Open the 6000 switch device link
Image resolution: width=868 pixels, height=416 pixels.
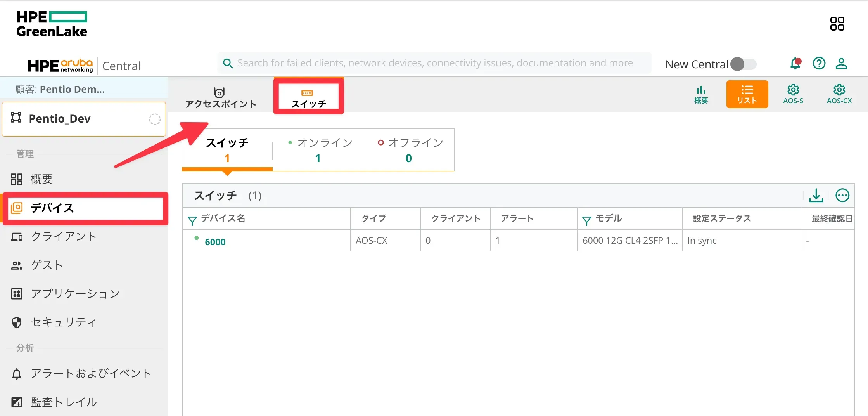pyautogui.click(x=215, y=242)
